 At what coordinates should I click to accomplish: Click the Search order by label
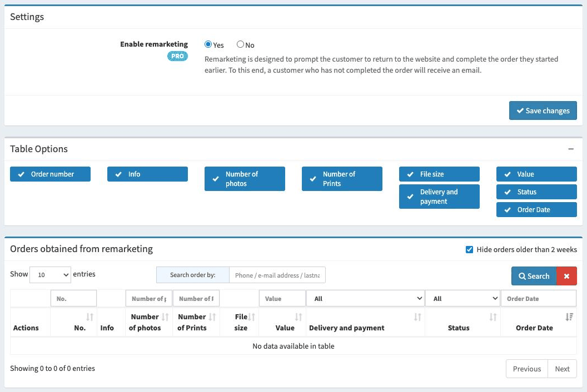point(193,275)
